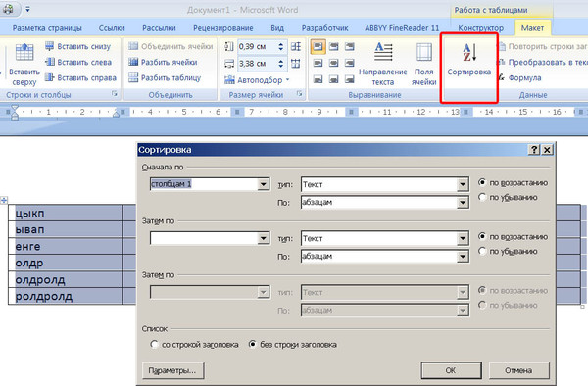Select по возрастанию in first Затем по

click(x=514, y=237)
